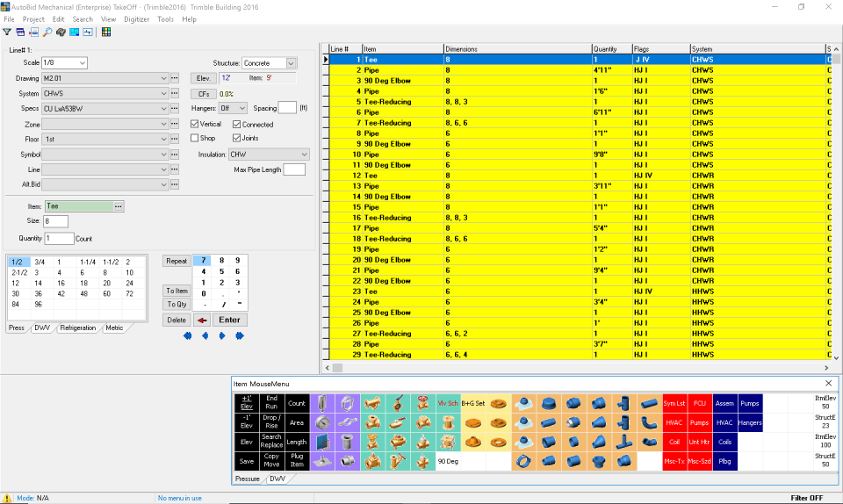Viewport: 843px width, 504px height.
Task: Click the colored grid toolbar icon
Action: coord(106,32)
